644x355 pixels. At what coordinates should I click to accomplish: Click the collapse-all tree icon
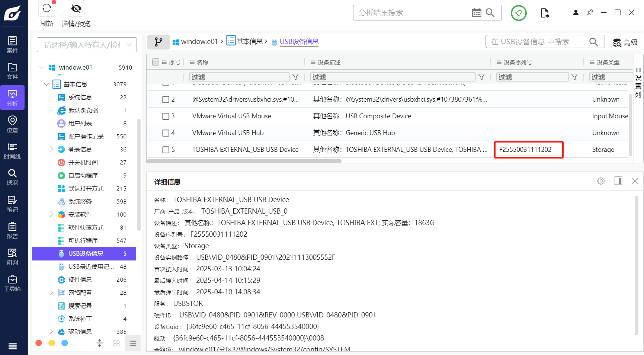click(x=100, y=343)
